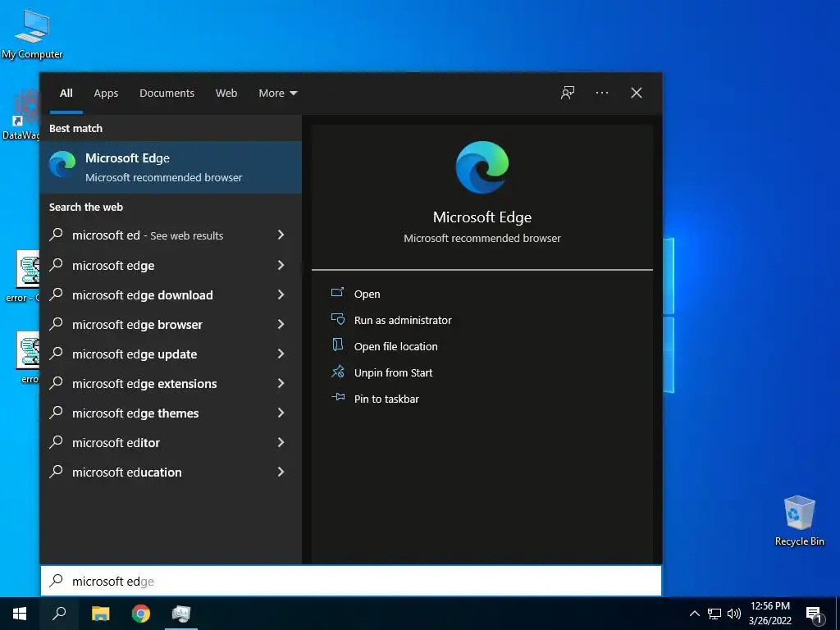Select 'microsoft editor' web suggestion
The image size is (840, 630).
171,442
